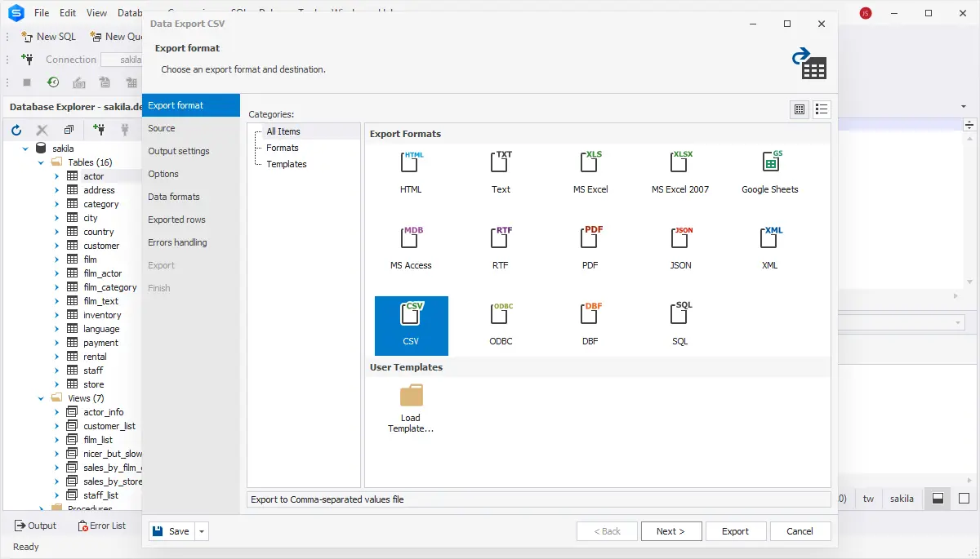
Task: Expand the actor table node
Action: tap(56, 176)
